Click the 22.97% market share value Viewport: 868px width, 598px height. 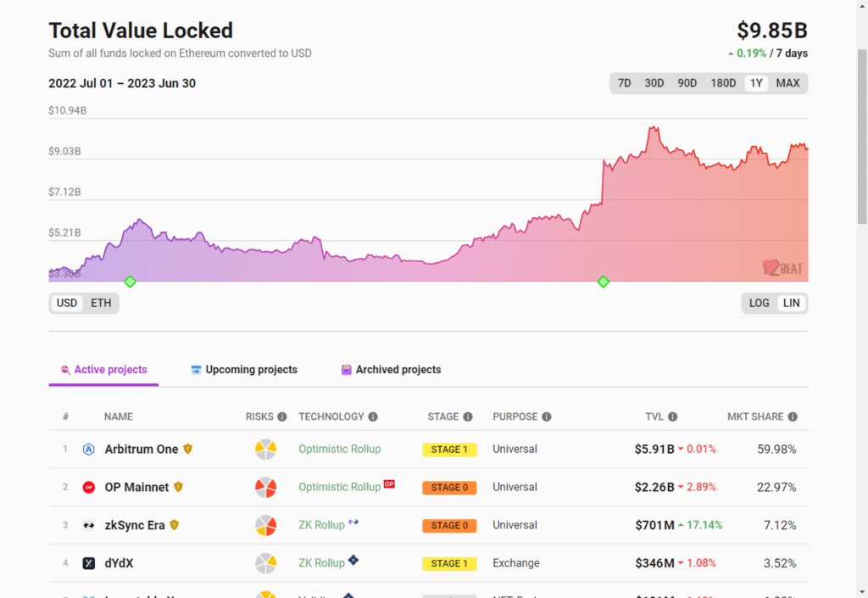pos(776,487)
